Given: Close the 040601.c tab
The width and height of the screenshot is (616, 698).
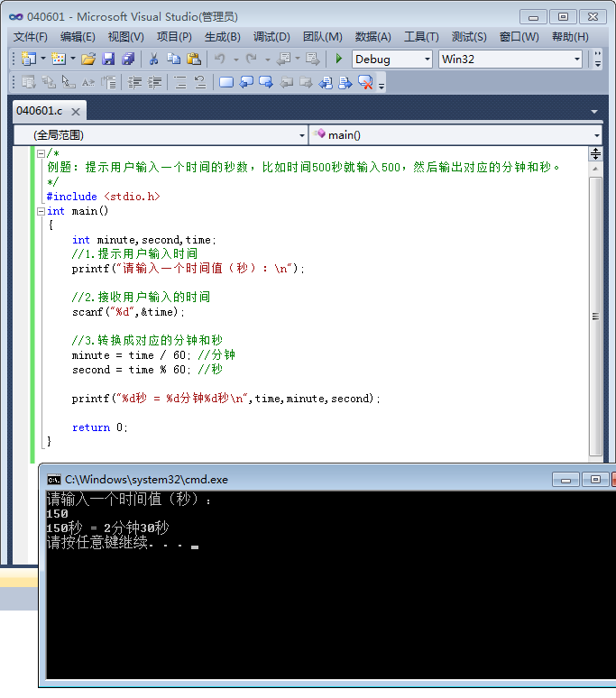Looking at the screenshot, I should point(76,111).
